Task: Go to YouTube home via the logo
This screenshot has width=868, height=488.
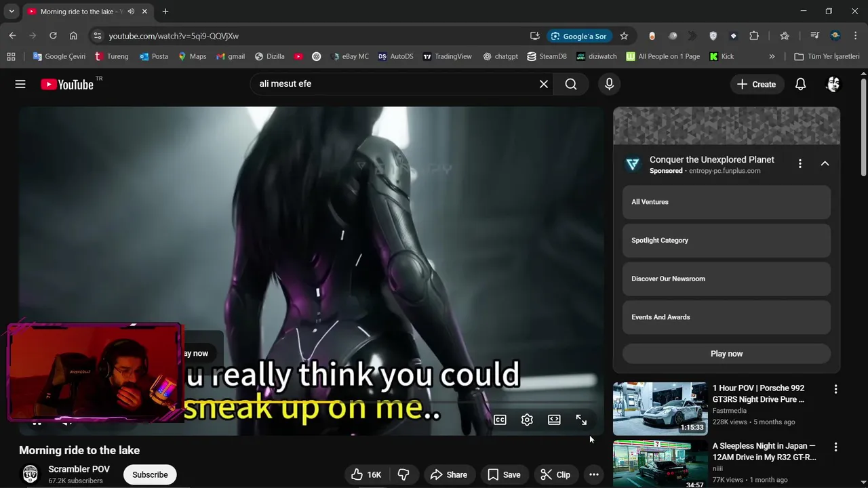Action: pyautogui.click(x=67, y=84)
